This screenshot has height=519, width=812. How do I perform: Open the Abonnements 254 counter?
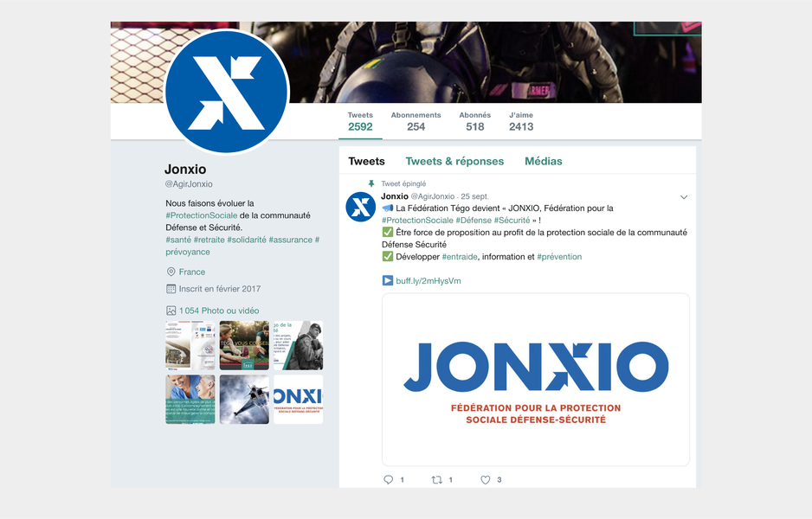pyautogui.click(x=416, y=122)
